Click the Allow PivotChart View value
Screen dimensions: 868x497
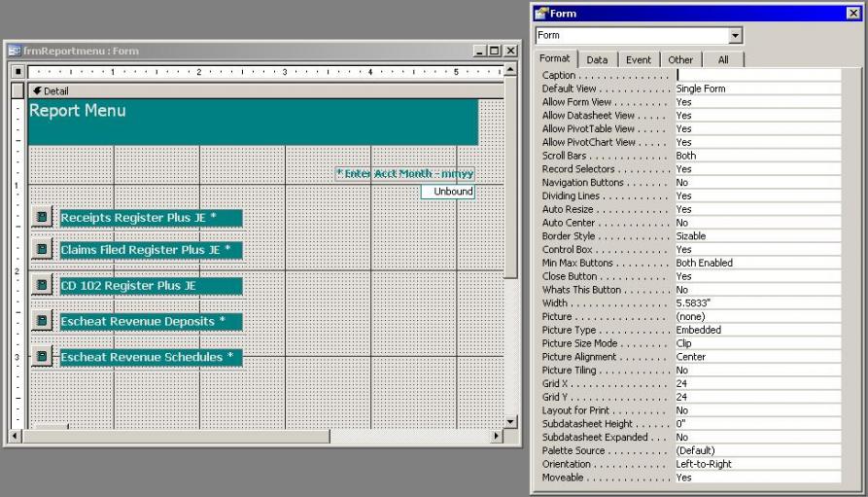pyautogui.click(x=758, y=142)
